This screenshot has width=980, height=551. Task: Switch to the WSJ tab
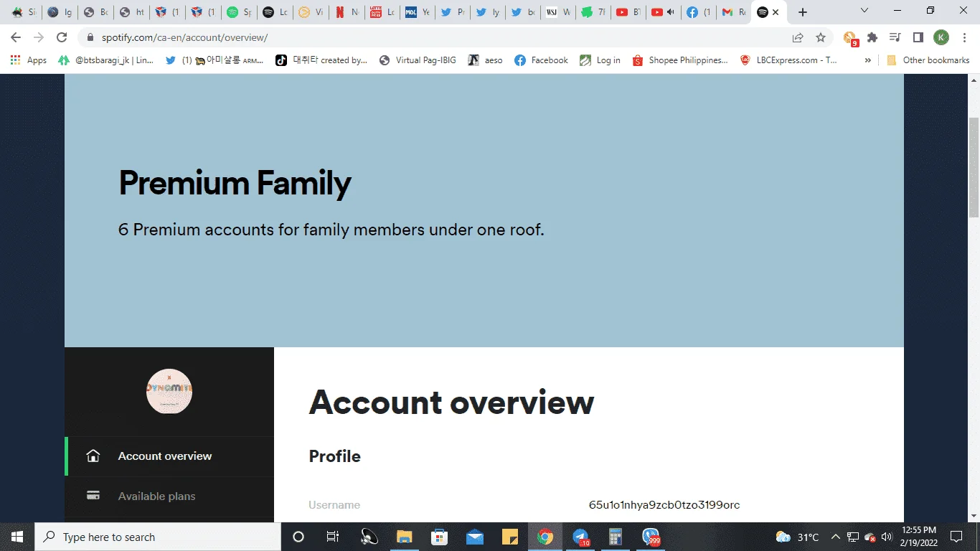558,12
